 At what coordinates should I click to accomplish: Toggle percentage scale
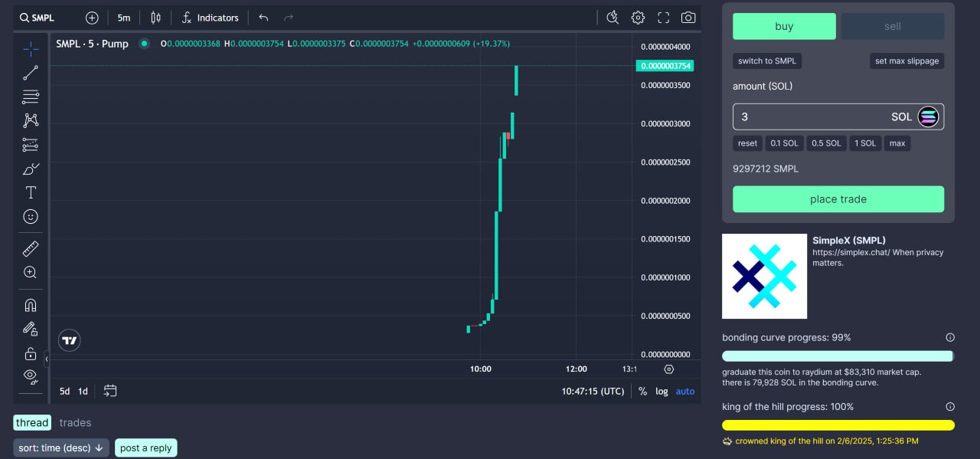click(642, 391)
